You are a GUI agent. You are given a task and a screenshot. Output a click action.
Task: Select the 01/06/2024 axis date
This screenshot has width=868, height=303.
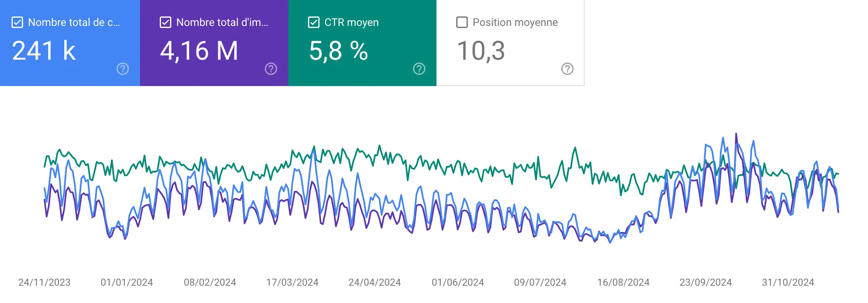tap(458, 282)
